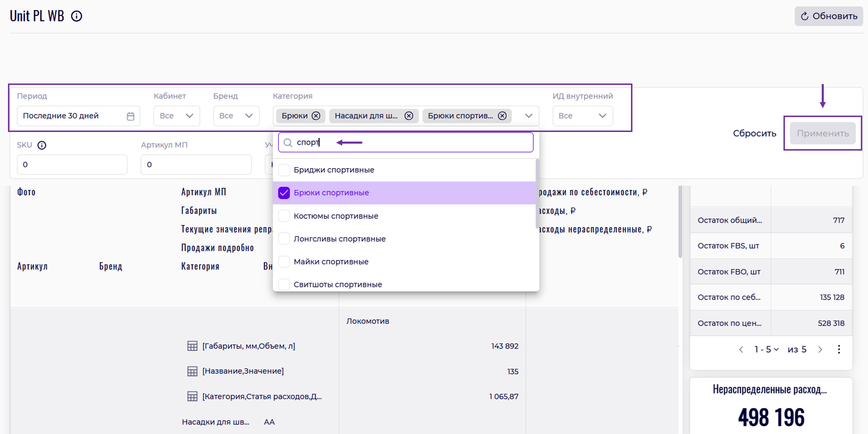Click the info icon next to Unit PL WB

click(77, 16)
